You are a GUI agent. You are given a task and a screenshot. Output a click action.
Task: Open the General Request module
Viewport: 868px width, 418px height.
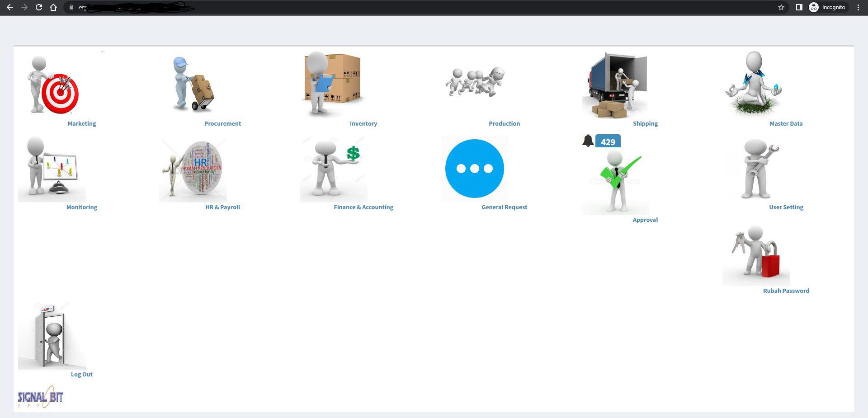coord(474,168)
